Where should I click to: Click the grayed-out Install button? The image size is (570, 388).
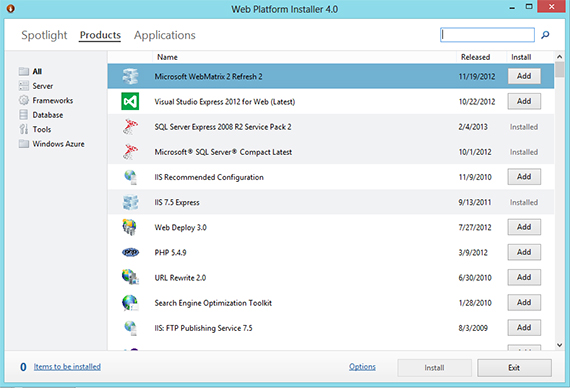[434, 368]
